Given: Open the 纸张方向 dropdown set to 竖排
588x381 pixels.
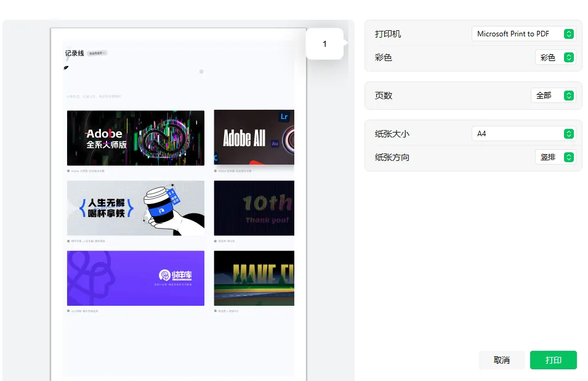Looking at the screenshot, I should tap(555, 157).
